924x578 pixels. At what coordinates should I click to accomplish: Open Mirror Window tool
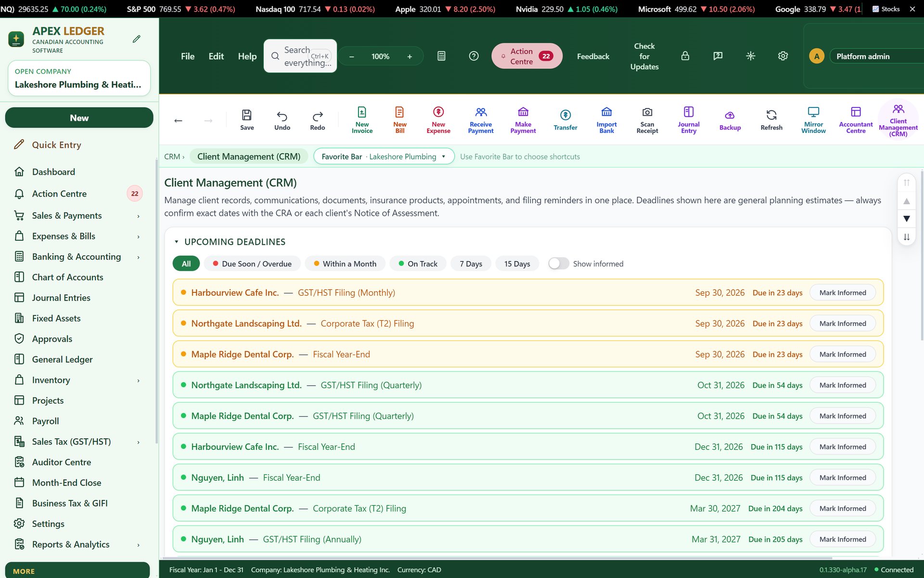coord(813,120)
